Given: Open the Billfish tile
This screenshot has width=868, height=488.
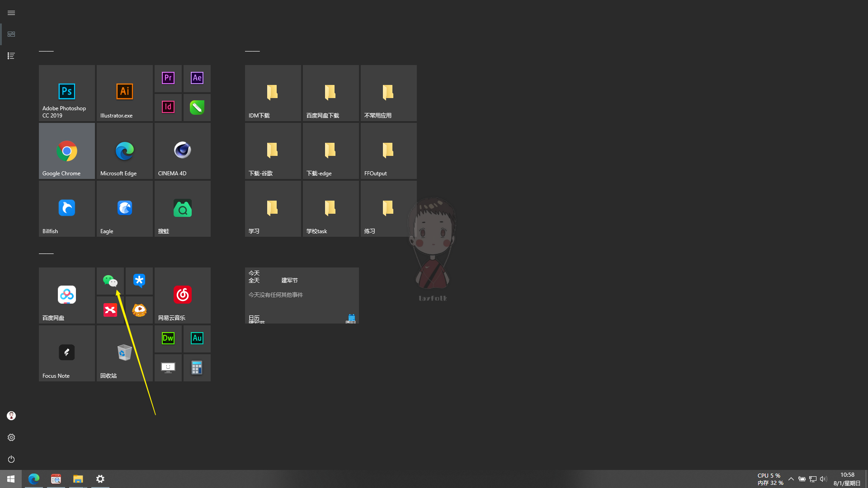Looking at the screenshot, I should pyautogui.click(x=66, y=208).
